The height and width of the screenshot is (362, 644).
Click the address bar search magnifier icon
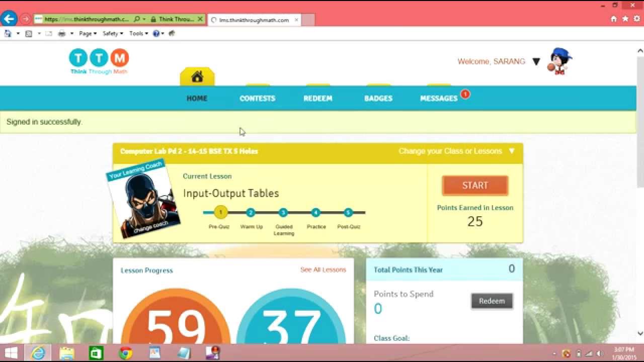tap(137, 20)
